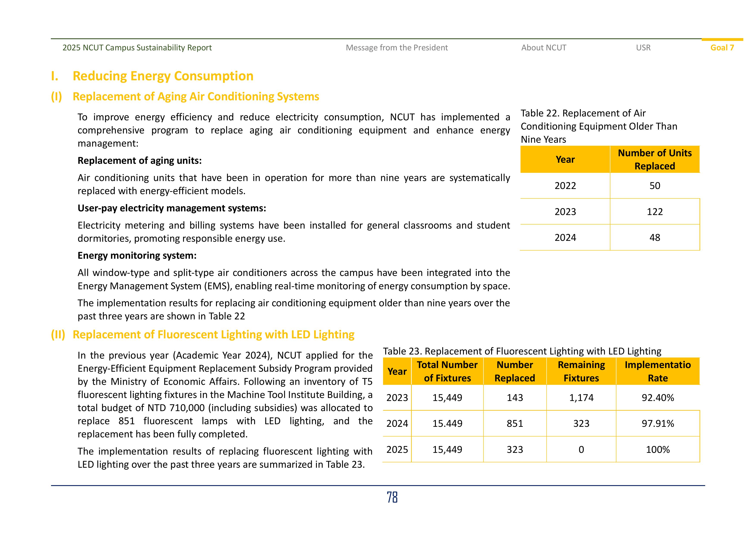Click the 2023 row value 122
Viewport: 756px width, 534px height.
coord(655,212)
